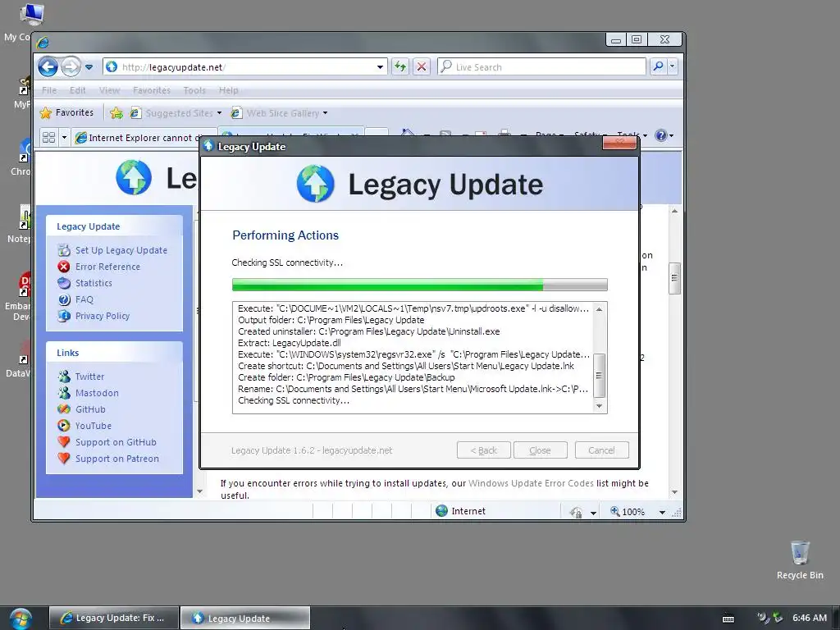The width and height of the screenshot is (840, 630).
Task: Click the Quick Tabs grid icon
Action: tap(48, 138)
